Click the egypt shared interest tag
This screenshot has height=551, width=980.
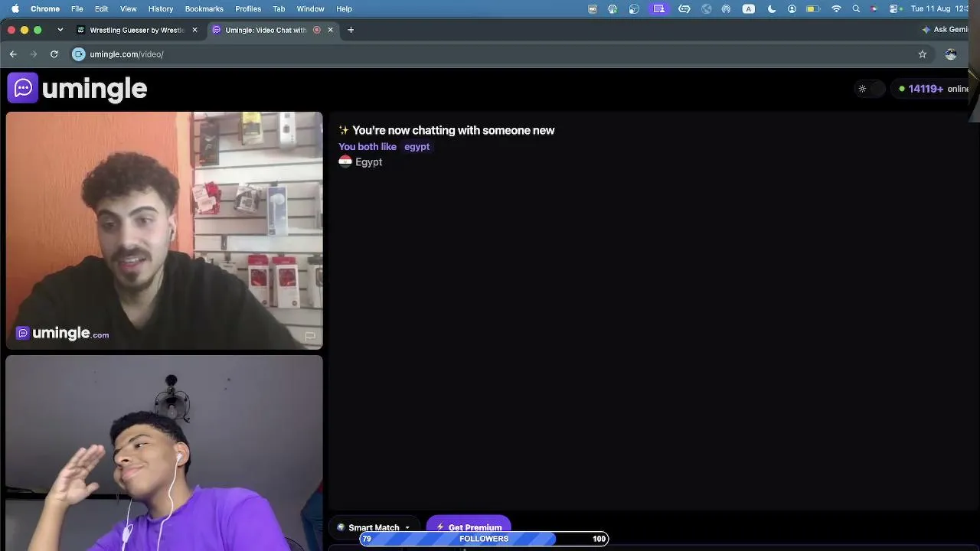click(x=416, y=147)
